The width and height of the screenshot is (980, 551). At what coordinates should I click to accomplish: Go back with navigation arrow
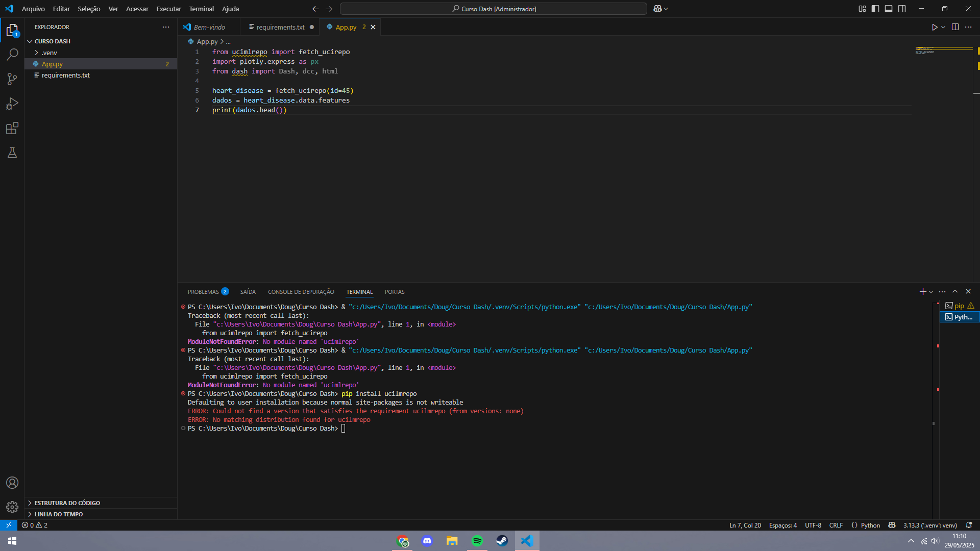point(315,9)
